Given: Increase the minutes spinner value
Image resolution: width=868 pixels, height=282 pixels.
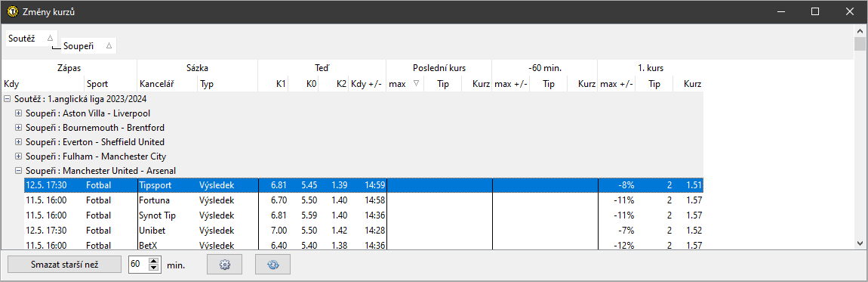Looking at the screenshot, I should pyautogui.click(x=155, y=261).
